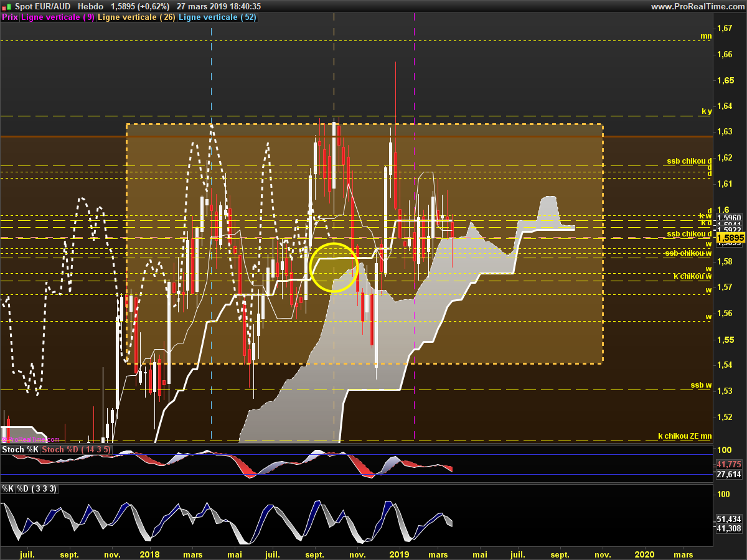Click the 'k chikou ZE mn' level label
The image size is (747, 560).
[x=685, y=436]
